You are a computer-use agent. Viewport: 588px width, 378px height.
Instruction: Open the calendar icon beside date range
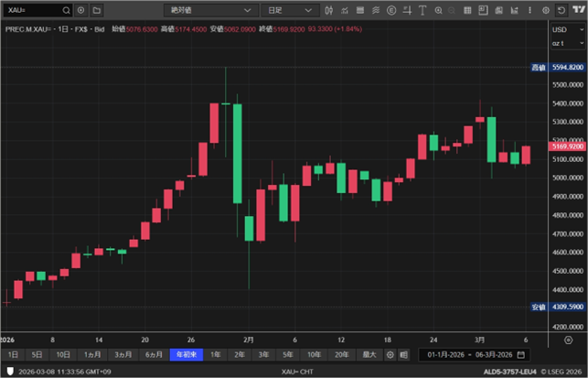[520, 354]
